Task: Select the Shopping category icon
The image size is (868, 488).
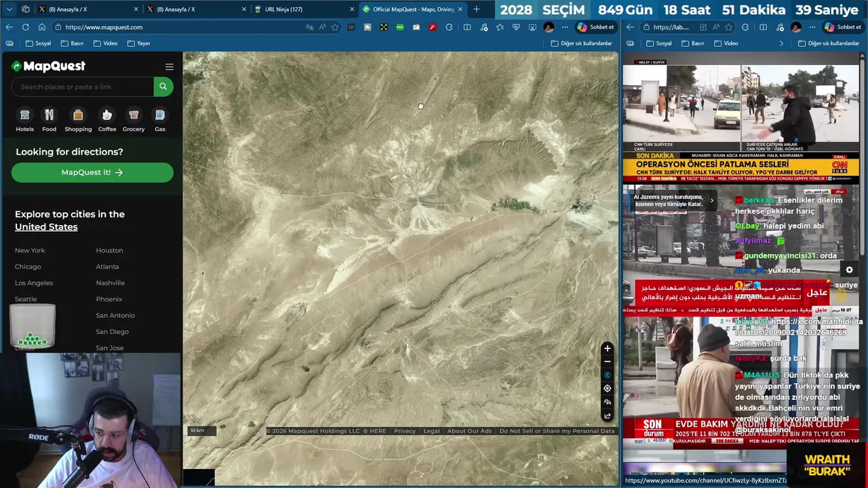Action: pyautogui.click(x=78, y=115)
